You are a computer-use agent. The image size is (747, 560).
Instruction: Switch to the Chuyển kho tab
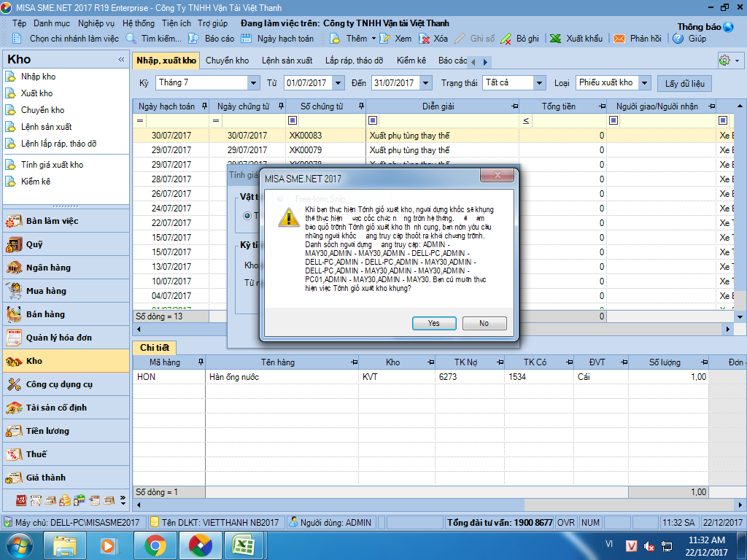[x=228, y=61]
